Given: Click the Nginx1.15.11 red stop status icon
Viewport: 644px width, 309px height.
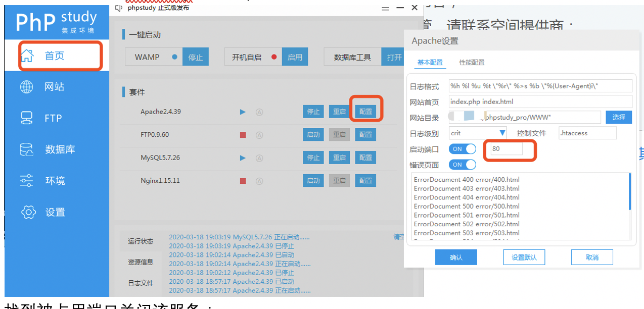Looking at the screenshot, I should point(243,181).
